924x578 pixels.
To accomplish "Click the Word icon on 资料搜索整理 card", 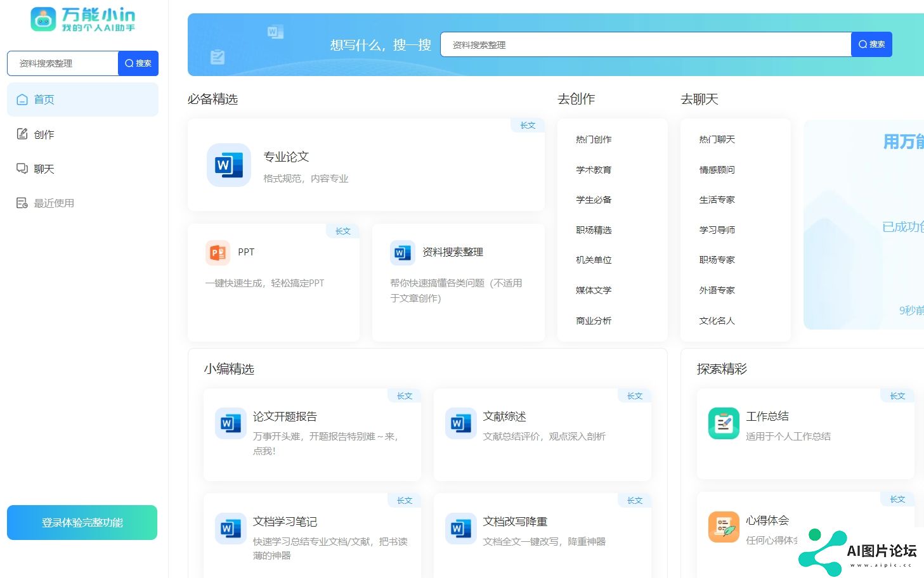I will click(x=403, y=252).
